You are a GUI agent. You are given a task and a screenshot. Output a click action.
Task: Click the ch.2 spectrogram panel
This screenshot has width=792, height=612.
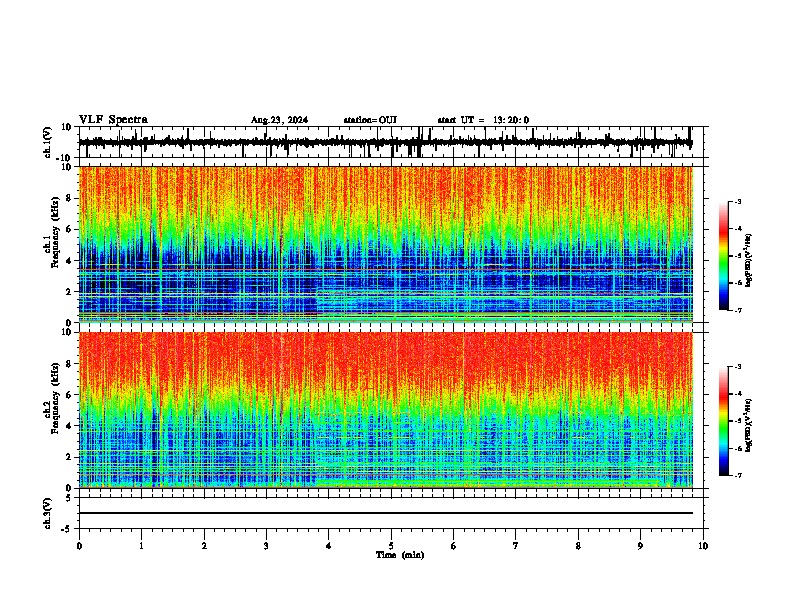tap(386, 410)
